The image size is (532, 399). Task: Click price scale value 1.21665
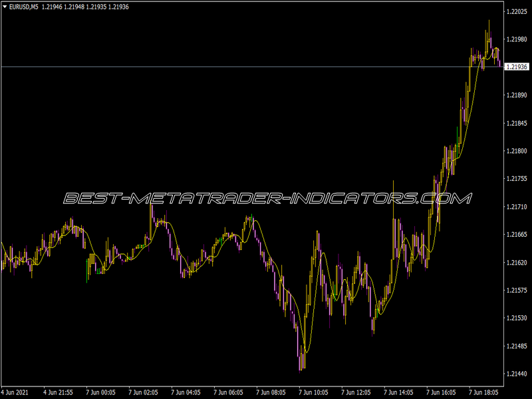(x=517, y=235)
